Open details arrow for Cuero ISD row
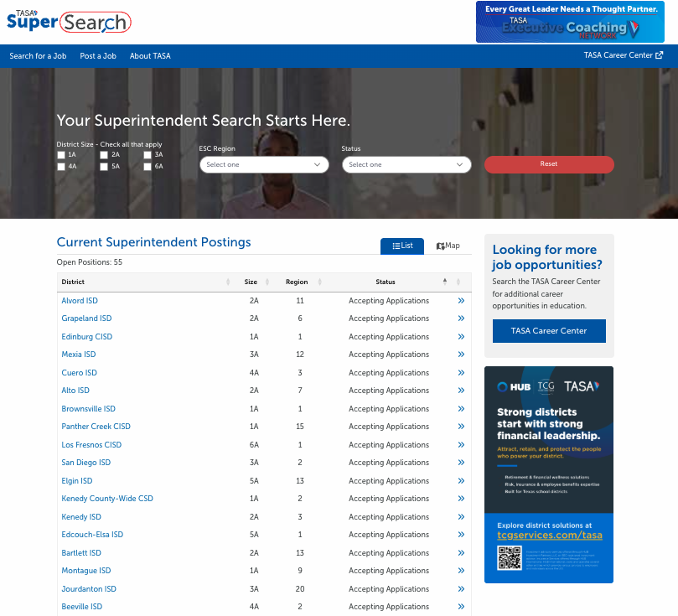This screenshot has height=616, width=678. click(x=461, y=373)
